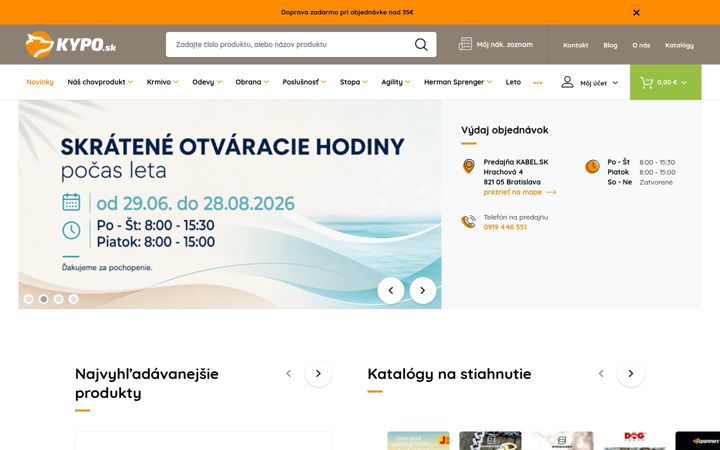Screen dimensions: 720x450
Task: Show previous most searched products
Action: pos(288,373)
